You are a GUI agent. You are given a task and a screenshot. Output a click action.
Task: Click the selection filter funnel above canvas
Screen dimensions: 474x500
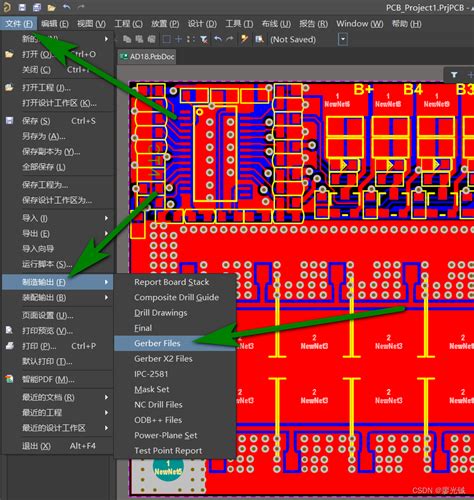pos(454,75)
